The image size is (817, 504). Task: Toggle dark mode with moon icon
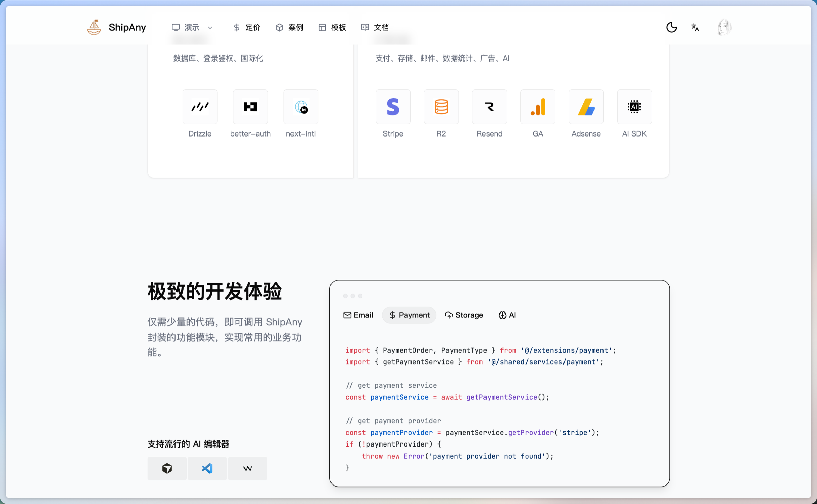671,27
